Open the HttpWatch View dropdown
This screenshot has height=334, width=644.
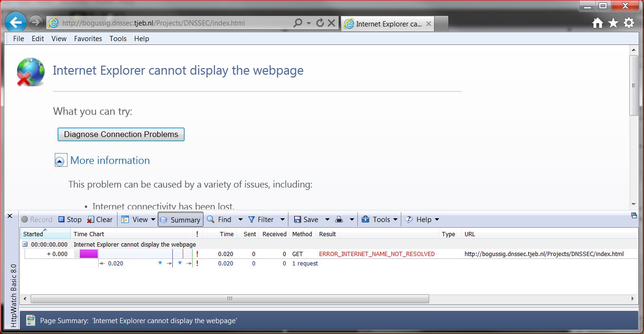click(138, 220)
